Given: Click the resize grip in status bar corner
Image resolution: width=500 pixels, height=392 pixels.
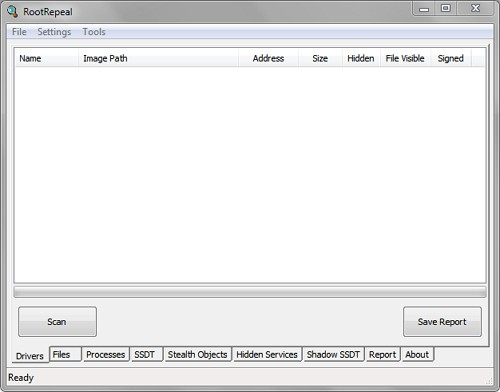Looking at the screenshot, I should 489,380.
